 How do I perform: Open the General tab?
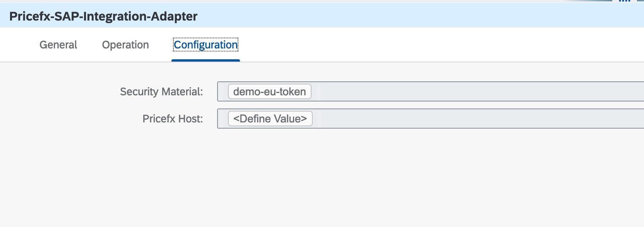[x=58, y=45]
